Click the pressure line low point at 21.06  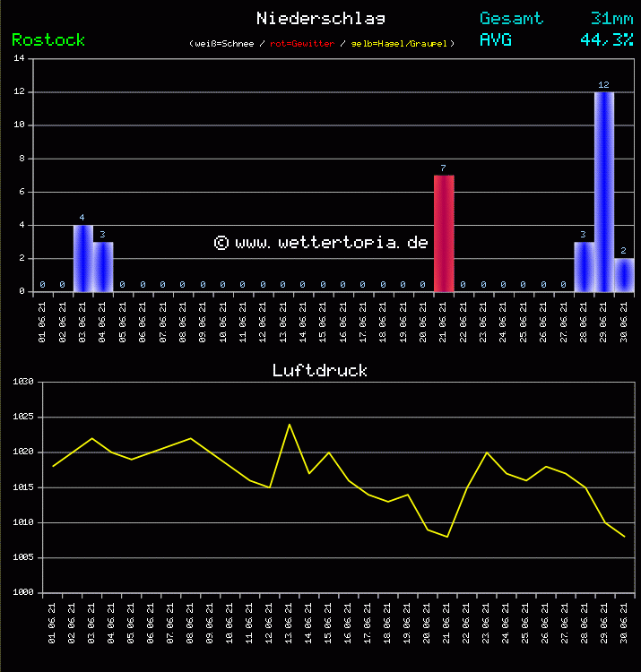[447, 536]
